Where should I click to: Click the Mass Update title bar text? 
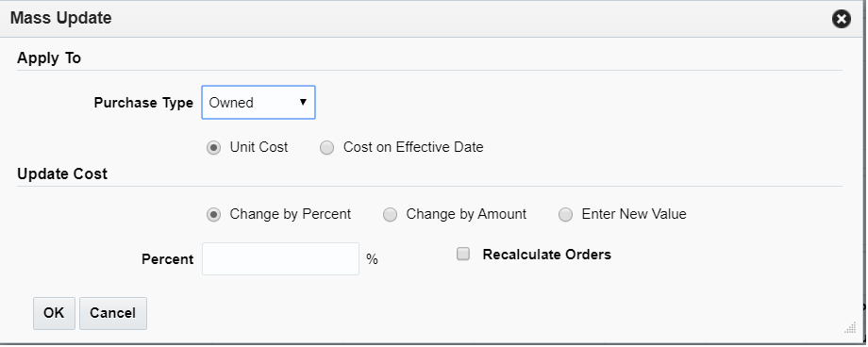(x=61, y=18)
